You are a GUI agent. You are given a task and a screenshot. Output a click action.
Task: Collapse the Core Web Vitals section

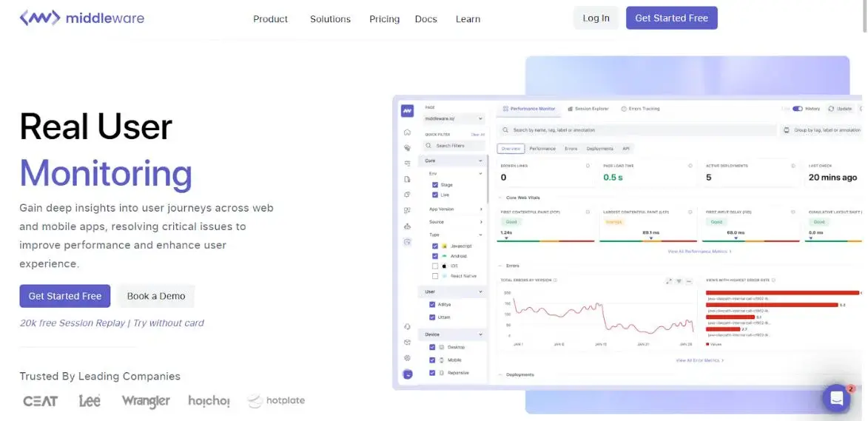coord(500,198)
